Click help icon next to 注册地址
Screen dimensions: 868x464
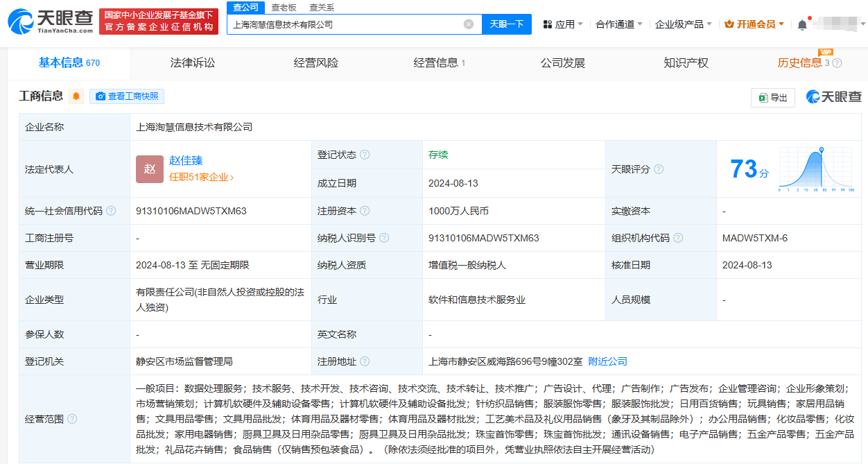365,361
